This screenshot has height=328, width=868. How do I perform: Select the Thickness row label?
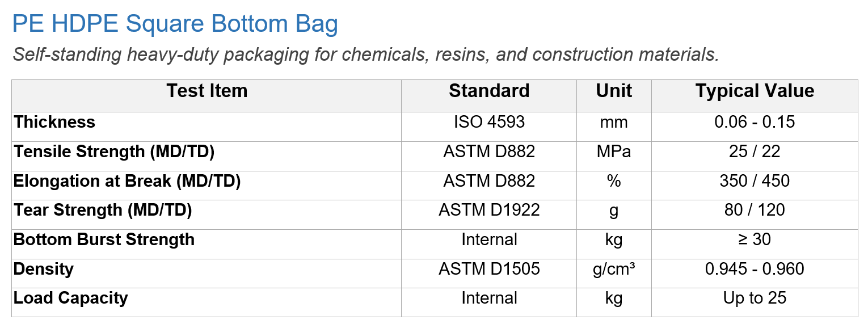(x=54, y=122)
